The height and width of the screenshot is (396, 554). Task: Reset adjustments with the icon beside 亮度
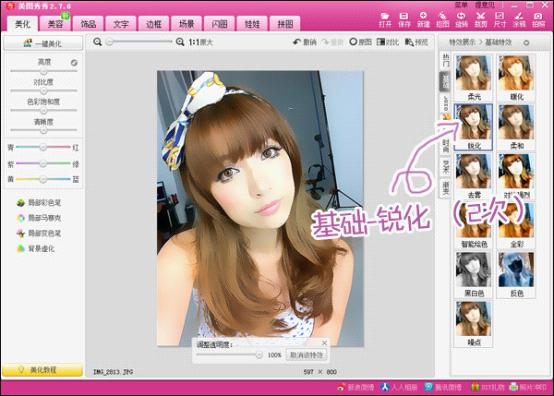[x=74, y=63]
